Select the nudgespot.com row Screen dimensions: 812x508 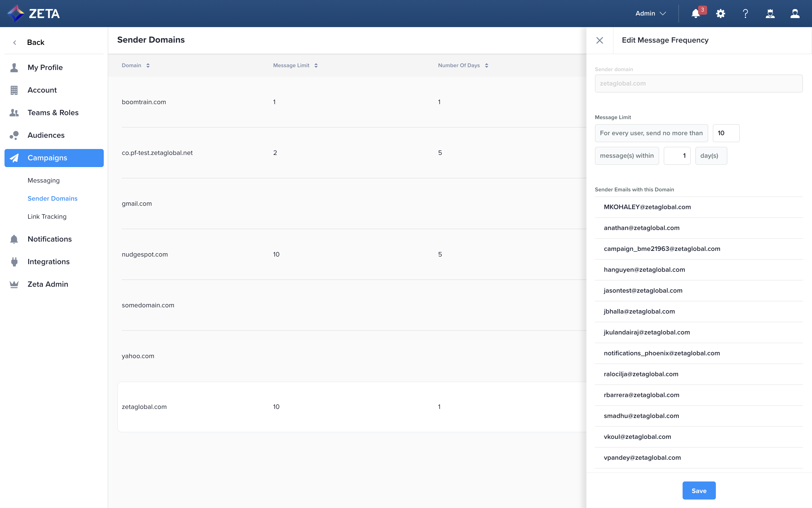352,254
